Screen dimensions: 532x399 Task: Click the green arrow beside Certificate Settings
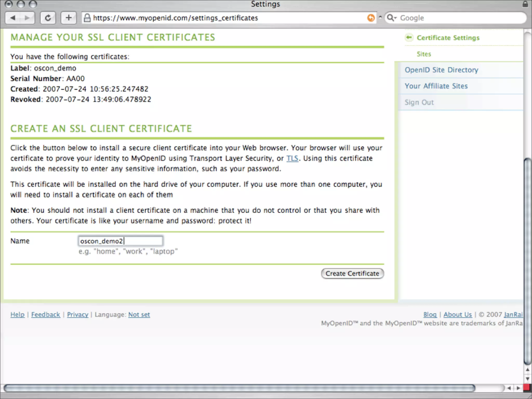[409, 38]
